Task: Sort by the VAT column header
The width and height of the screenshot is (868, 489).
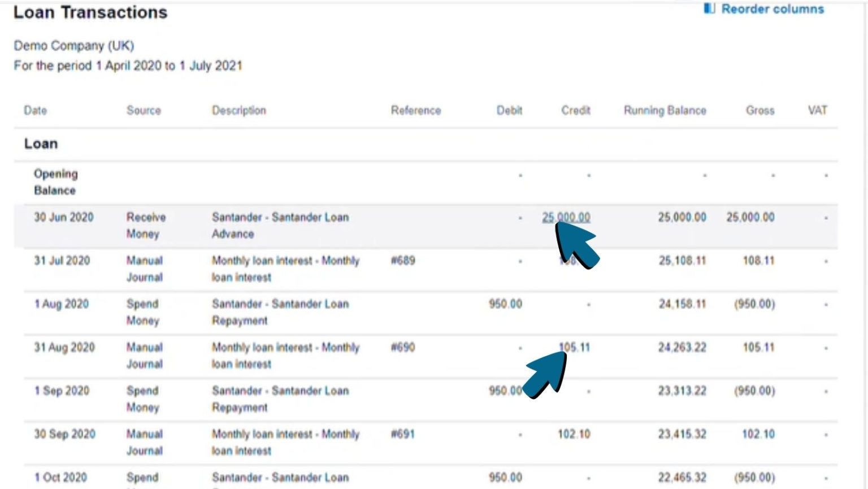Action: pos(817,110)
